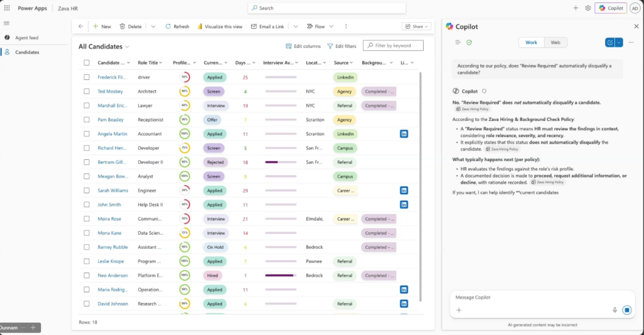Open LinkedIn icon for Angela Martin
Screen dimensions: 644x335
click(x=404, y=133)
